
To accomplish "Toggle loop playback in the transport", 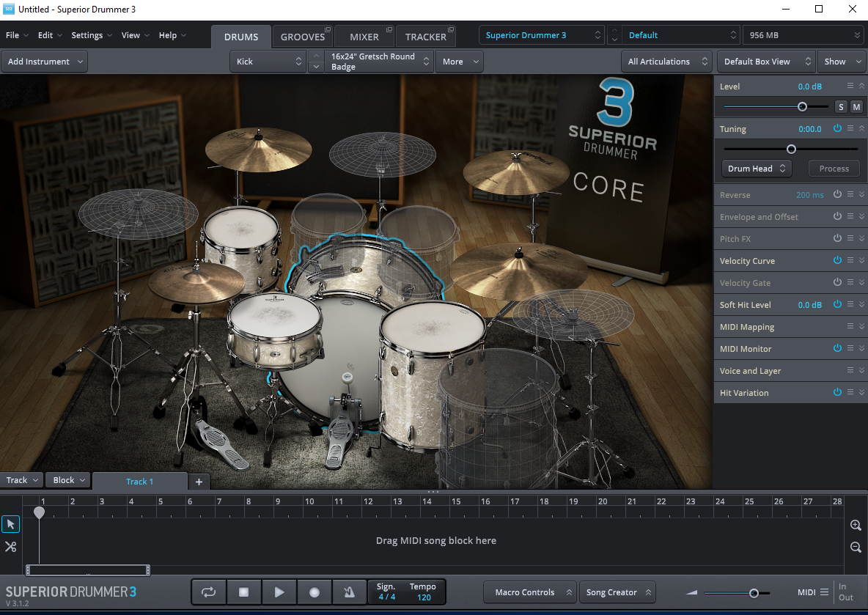I will point(209,592).
